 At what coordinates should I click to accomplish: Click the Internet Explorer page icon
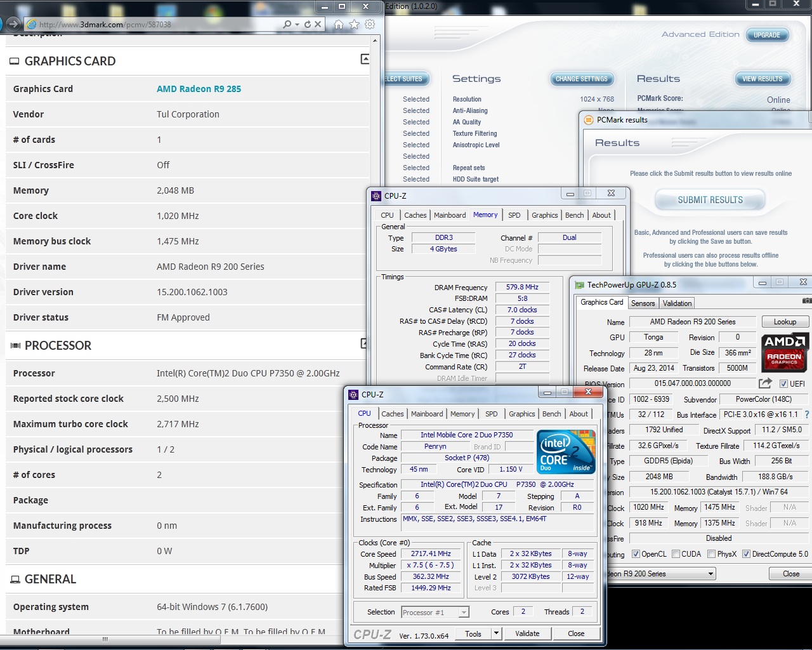(x=31, y=24)
